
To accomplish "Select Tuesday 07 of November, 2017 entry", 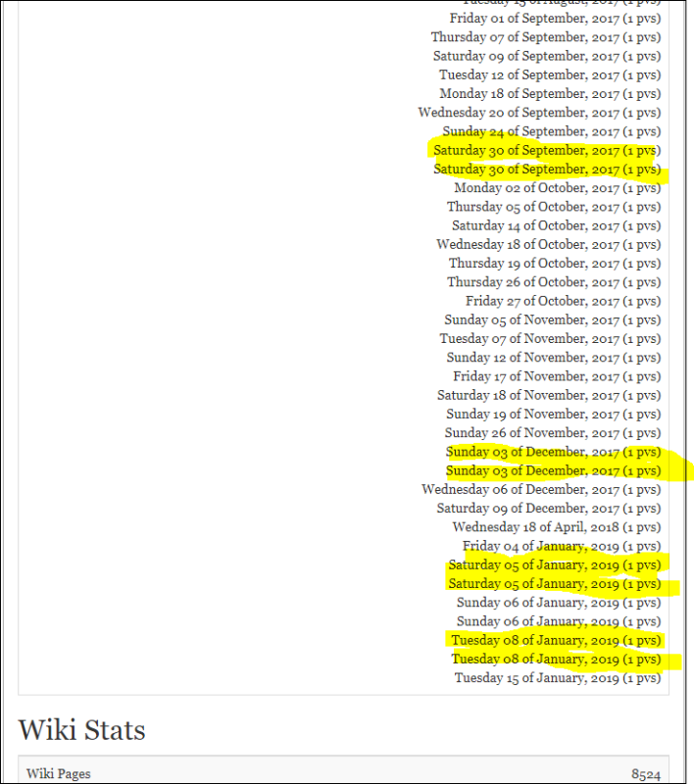I will [550, 339].
